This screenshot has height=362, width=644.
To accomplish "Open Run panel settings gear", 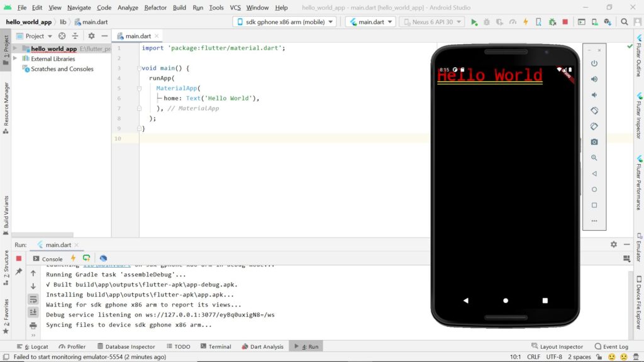I will point(614,244).
